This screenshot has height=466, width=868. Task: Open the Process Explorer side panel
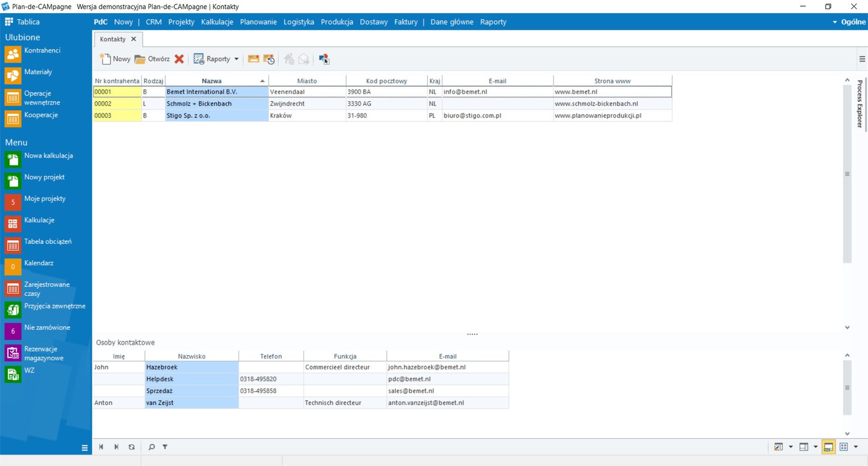[x=859, y=104]
